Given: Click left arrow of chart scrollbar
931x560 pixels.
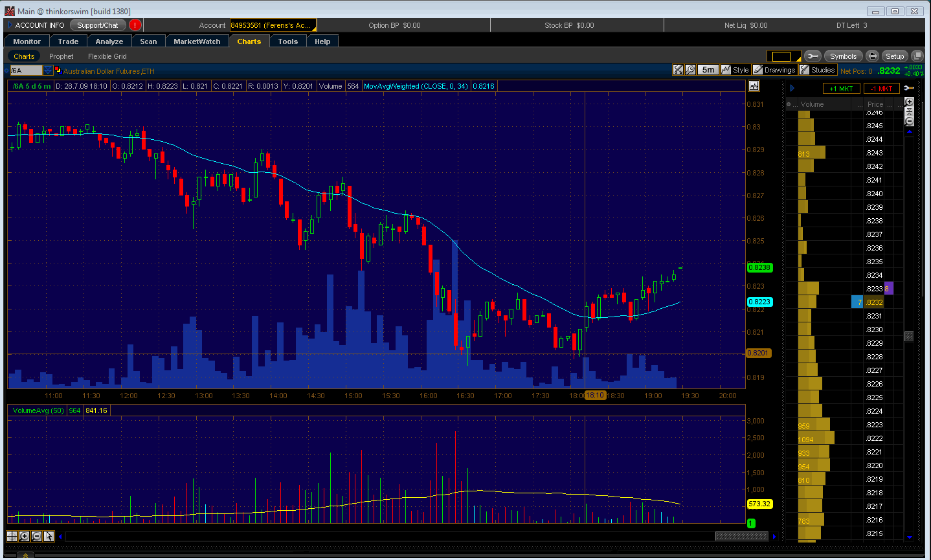Looking at the screenshot, I should (x=61, y=536).
